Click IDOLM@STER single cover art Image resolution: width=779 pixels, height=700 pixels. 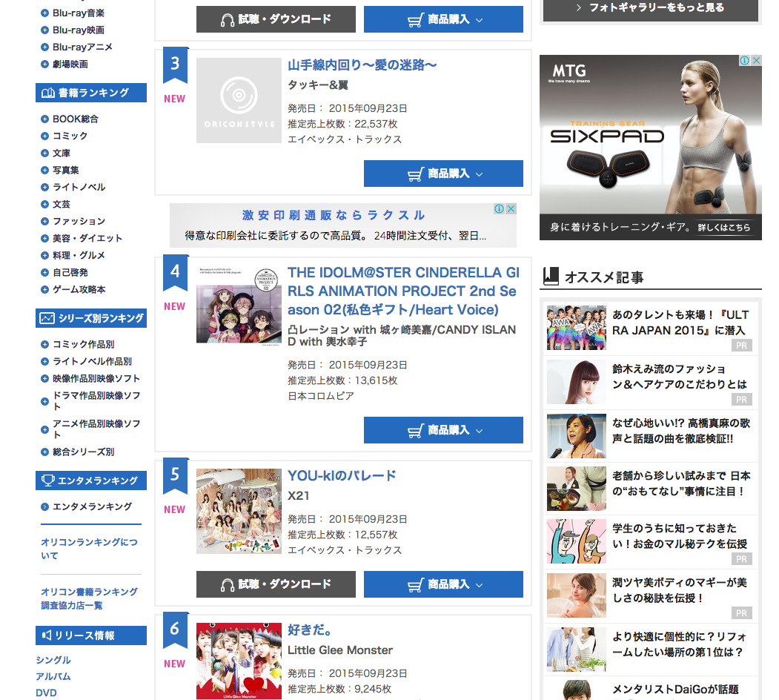pyautogui.click(x=239, y=306)
